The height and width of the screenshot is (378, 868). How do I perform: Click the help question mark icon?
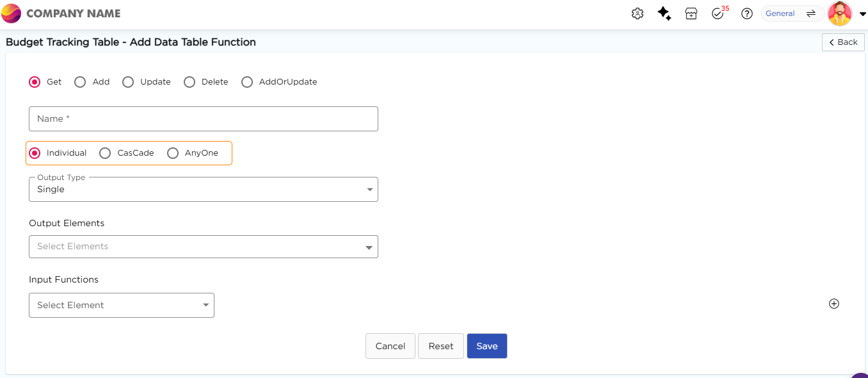[x=746, y=13]
